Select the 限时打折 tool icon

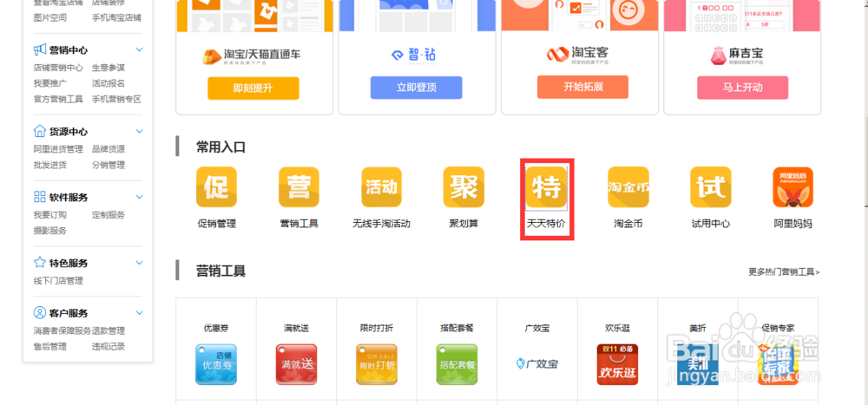click(377, 364)
